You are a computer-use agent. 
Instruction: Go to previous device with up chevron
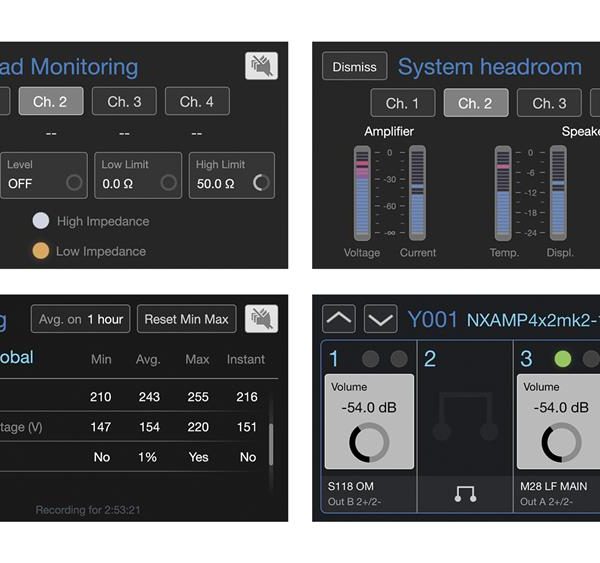[x=339, y=320]
